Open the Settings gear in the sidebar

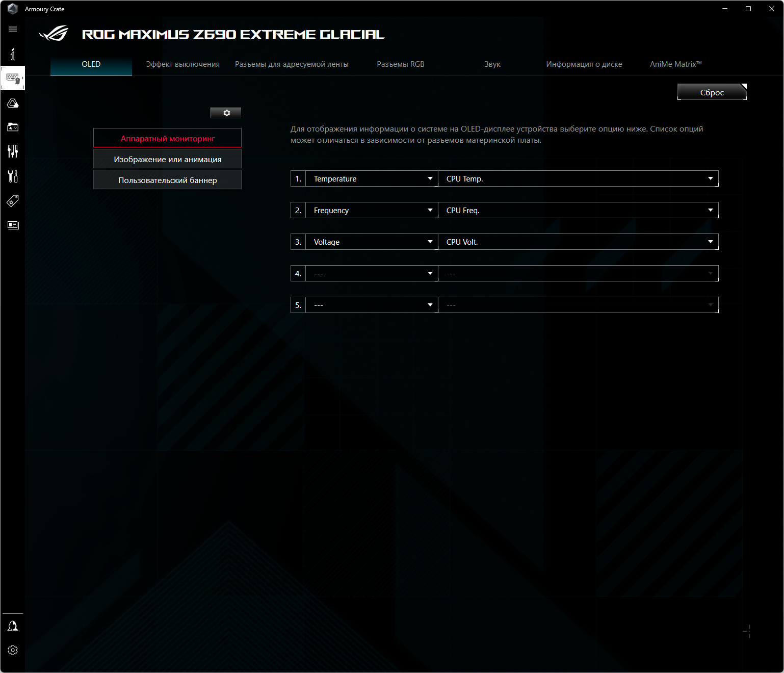13,650
